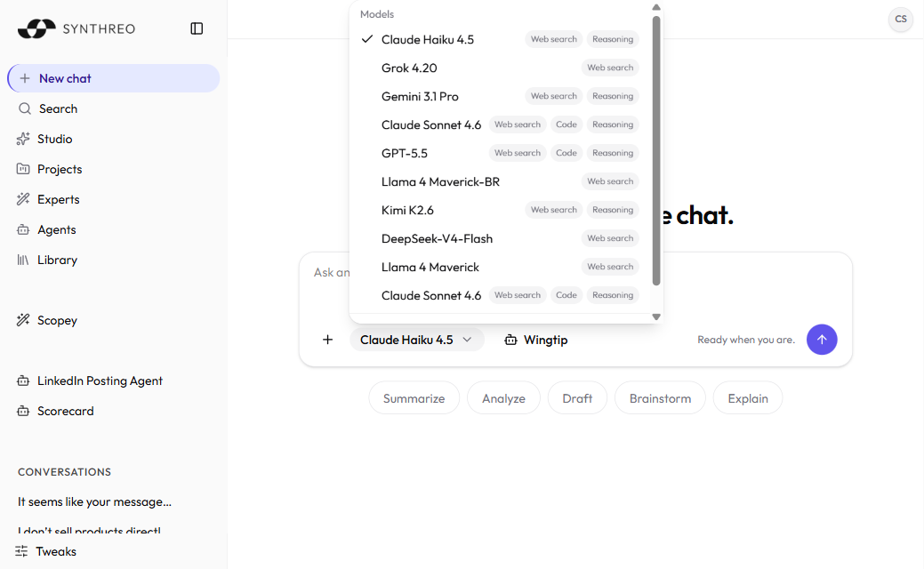
Task: Click the Studio sparkle icon
Action: pyautogui.click(x=23, y=139)
